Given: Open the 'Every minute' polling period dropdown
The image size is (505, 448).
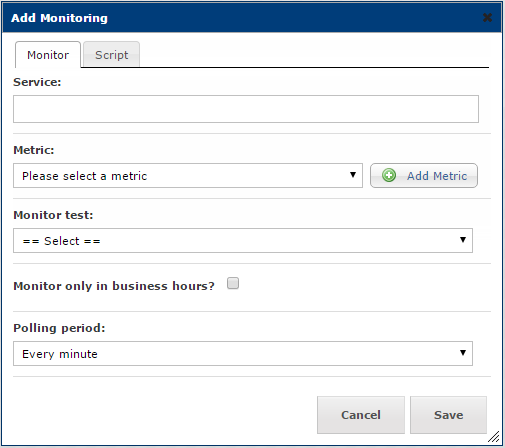Looking at the screenshot, I should [243, 353].
